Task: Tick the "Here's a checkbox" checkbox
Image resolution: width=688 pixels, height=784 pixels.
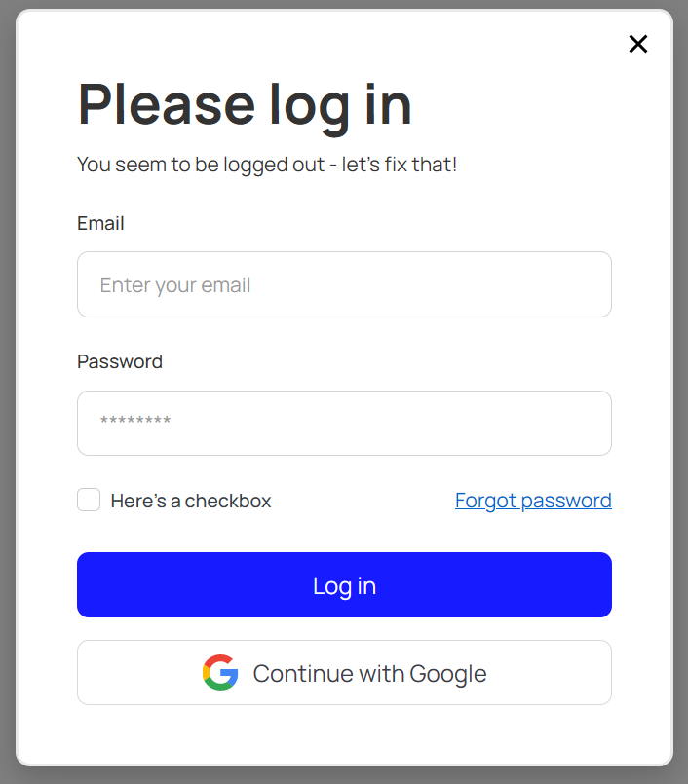Action: (89, 500)
